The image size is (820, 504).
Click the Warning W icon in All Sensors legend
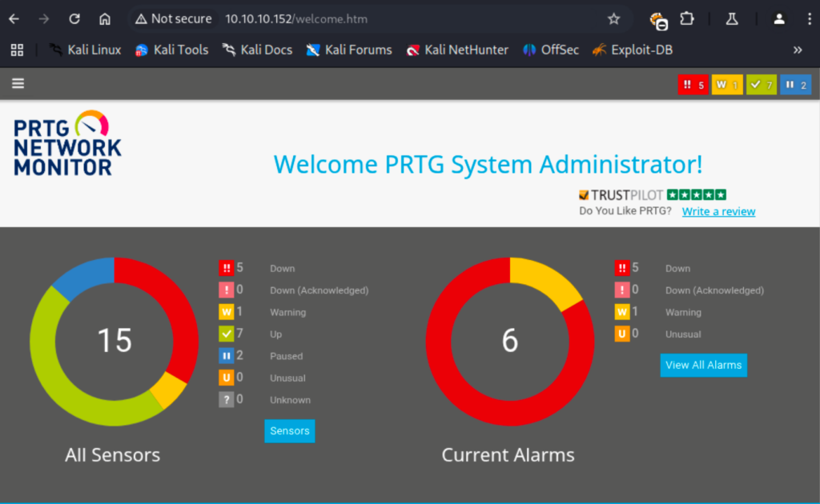click(226, 312)
